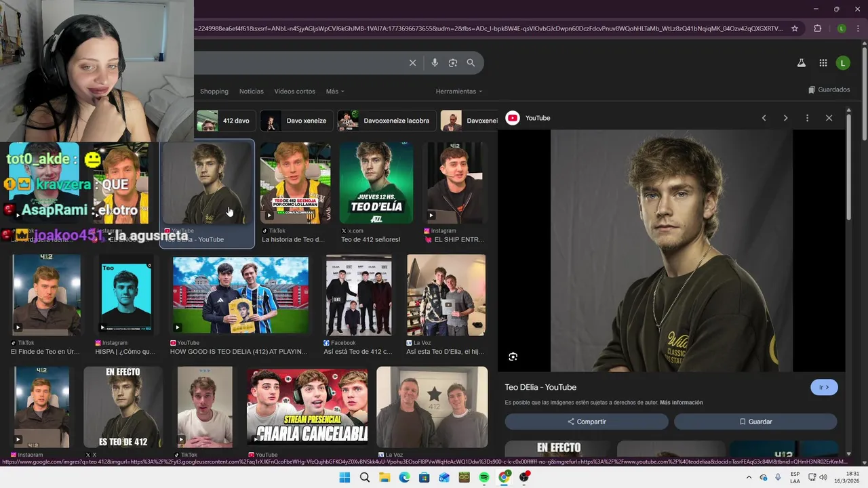Select the Davooxeneize lacobra chip
Screen dimensions: 868x488
(387, 121)
